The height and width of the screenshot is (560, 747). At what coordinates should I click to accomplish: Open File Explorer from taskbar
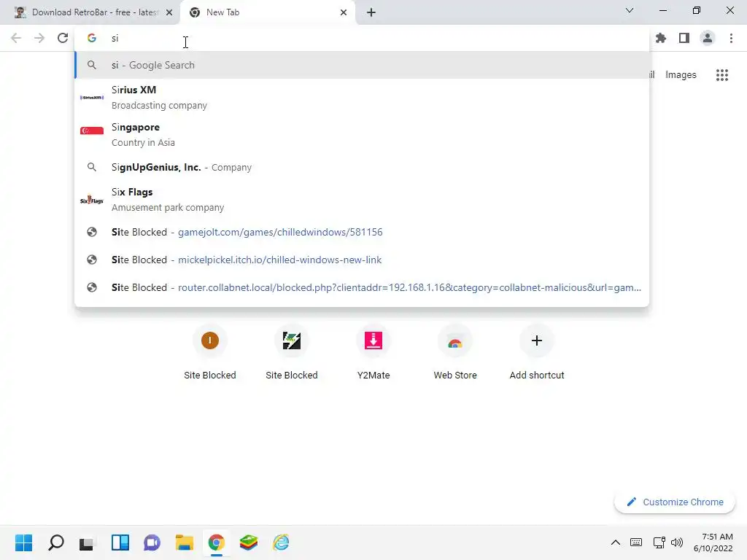tap(185, 542)
